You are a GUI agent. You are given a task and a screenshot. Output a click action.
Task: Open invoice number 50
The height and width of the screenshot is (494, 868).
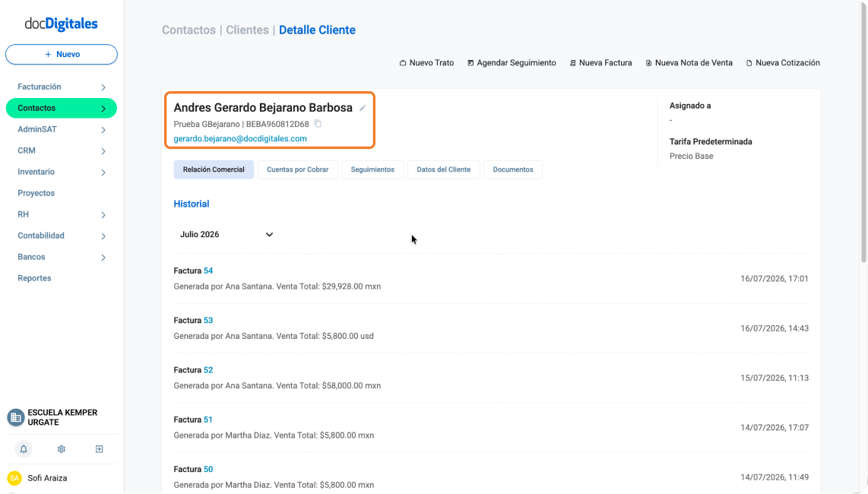click(208, 469)
